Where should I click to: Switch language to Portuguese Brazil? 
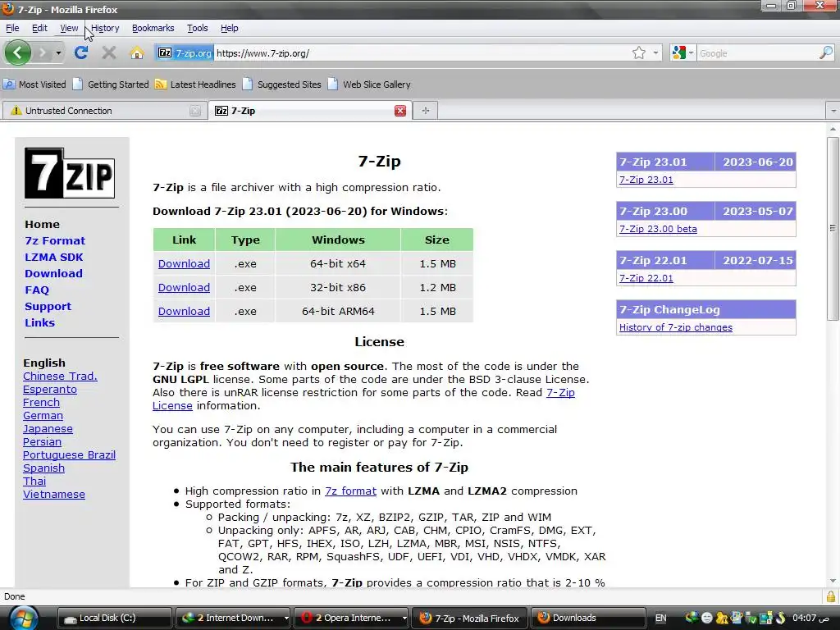[69, 454]
